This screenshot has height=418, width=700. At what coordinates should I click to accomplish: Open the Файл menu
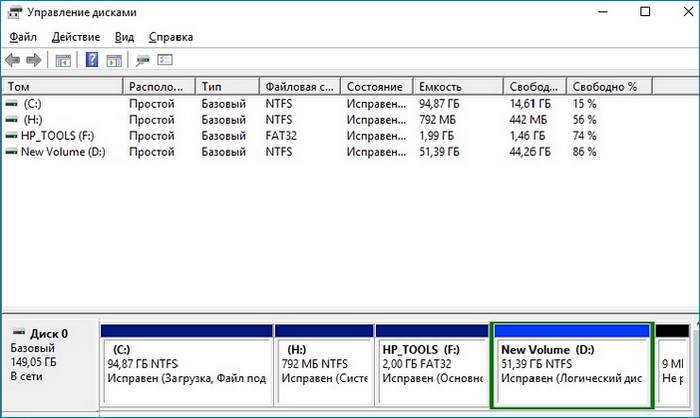tap(23, 37)
